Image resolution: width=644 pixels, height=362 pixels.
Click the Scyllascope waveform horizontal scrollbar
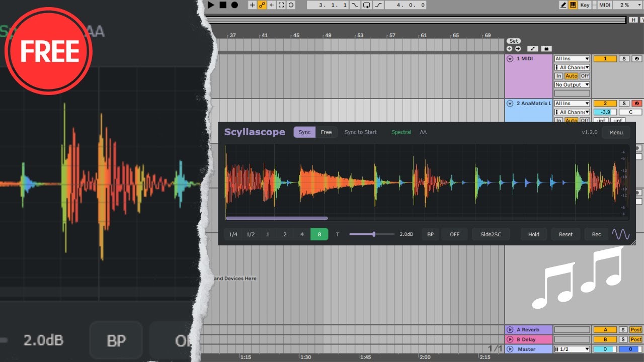click(x=277, y=218)
